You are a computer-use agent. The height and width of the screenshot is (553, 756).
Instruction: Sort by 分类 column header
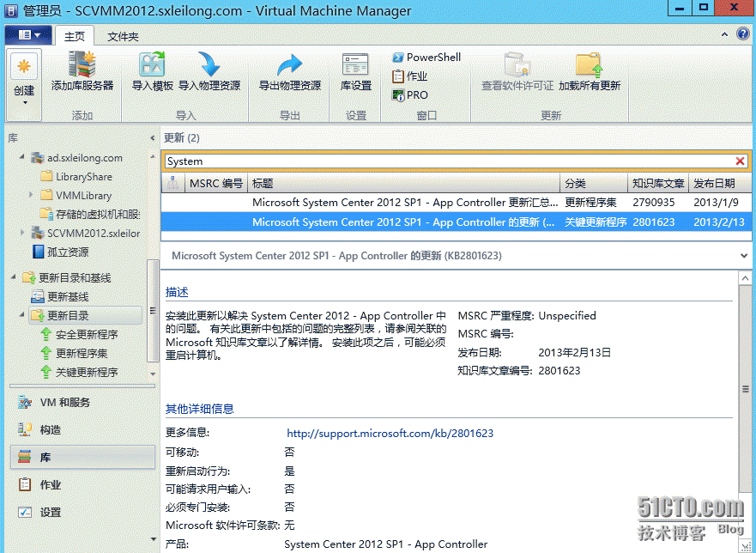(x=594, y=184)
